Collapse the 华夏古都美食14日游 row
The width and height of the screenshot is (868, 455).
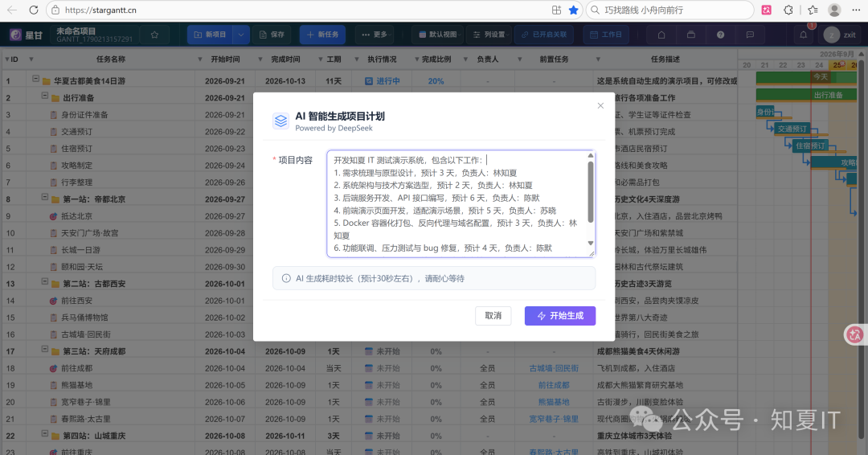(x=35, y=79)
